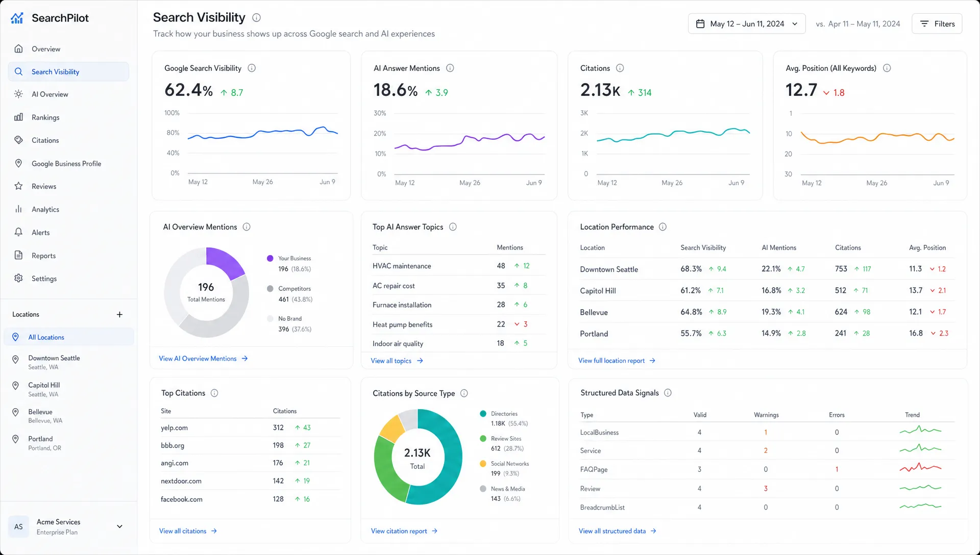Click the Reviews star icon
The height and width of the screenshot is (555, 980).
18,186
